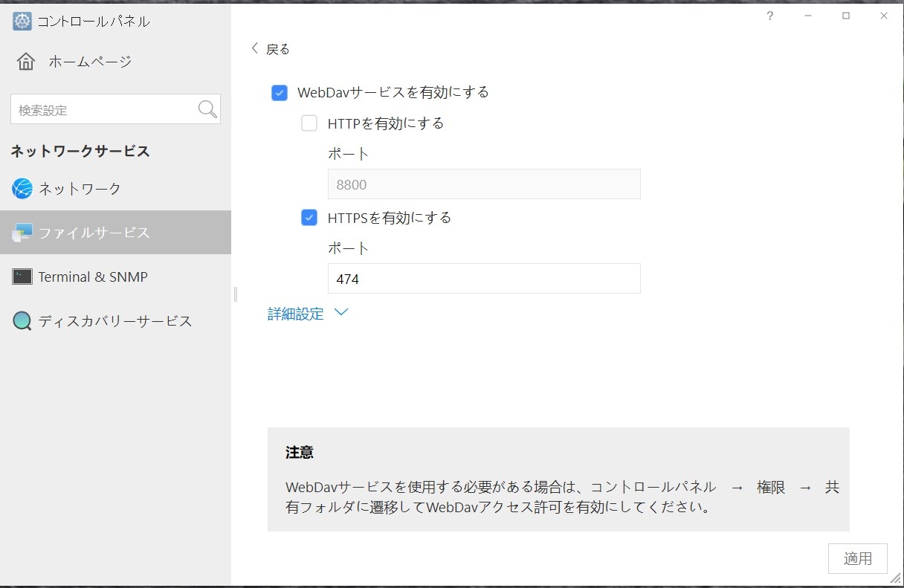The width and height of the screenshot is (904, 588).
Task: Click the HTTPS port field showing 474
Action: (x=483, y=279)
